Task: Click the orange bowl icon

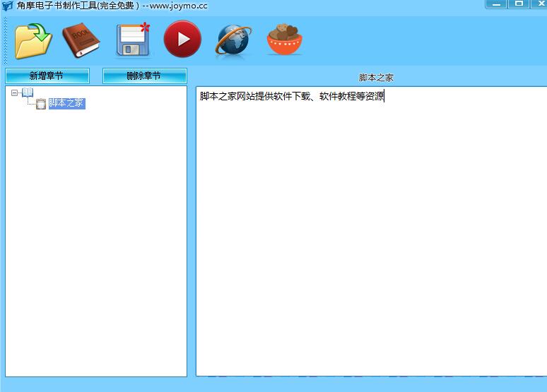Action: pos(285,40)
